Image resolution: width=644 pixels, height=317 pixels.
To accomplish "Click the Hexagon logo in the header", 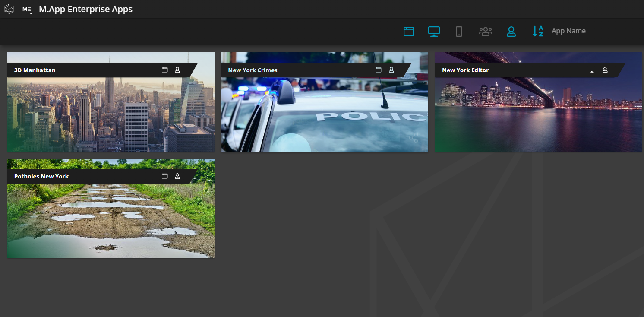I will pos(9,9).
